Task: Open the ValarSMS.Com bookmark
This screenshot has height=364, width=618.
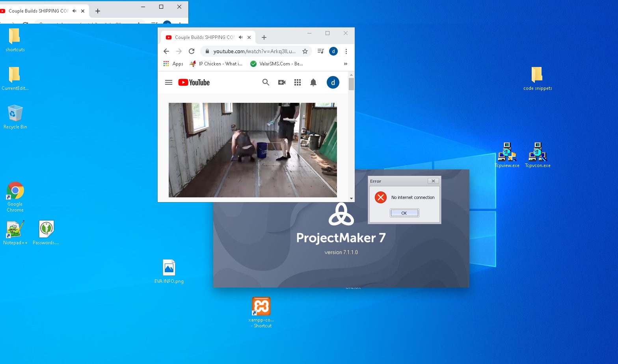Action: click(x=277, y=64)
